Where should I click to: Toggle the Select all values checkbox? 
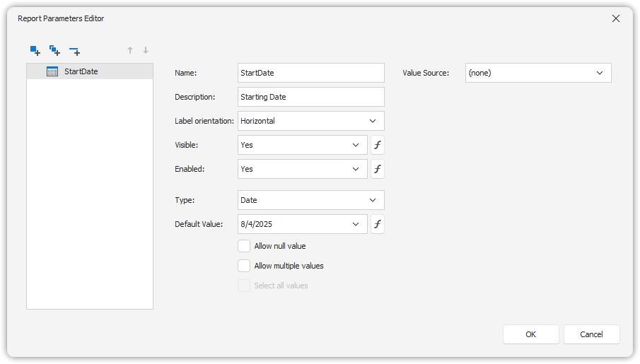point(244,286)
